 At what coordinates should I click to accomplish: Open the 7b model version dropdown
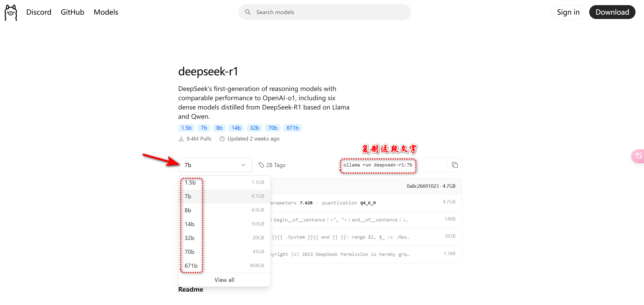pyautogui.click(x=215, y=165)
